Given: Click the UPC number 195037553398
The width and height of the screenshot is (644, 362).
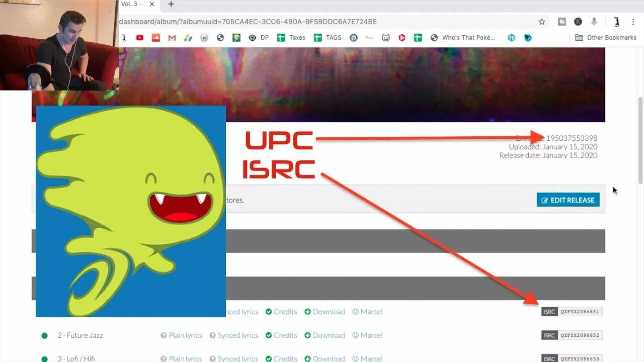Looking at the screenshot, I should 572,138.
